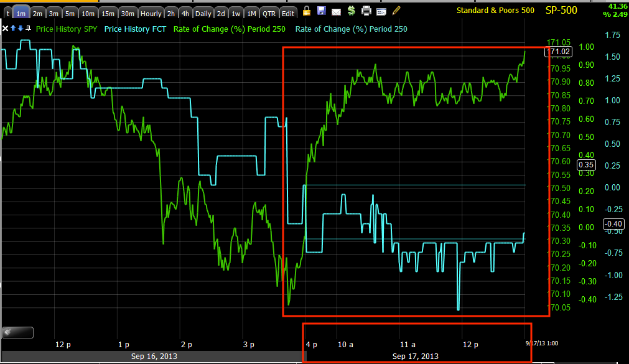The image size is (629, 364).
Task: Select the 2d timeframe tab
Action: click(221, 13)
